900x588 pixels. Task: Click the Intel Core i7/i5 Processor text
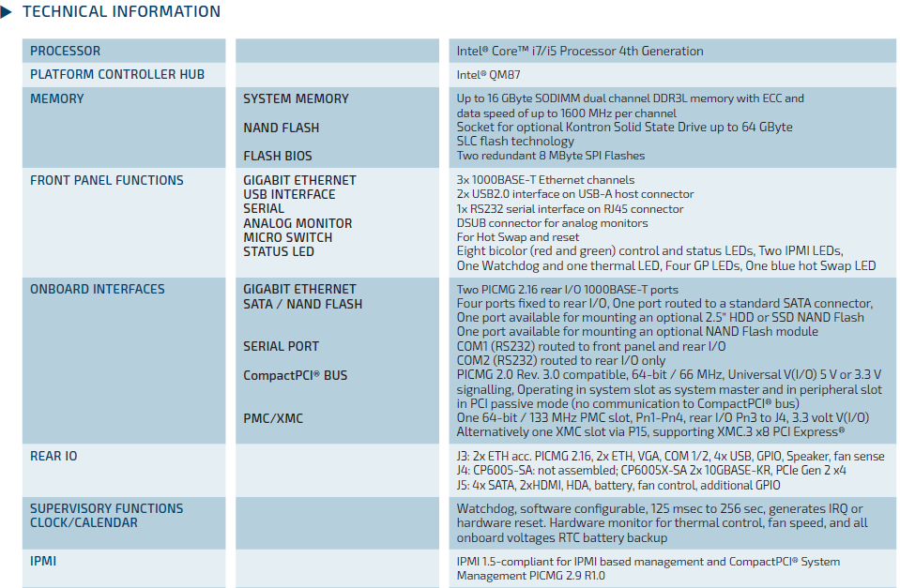point(580,51)
